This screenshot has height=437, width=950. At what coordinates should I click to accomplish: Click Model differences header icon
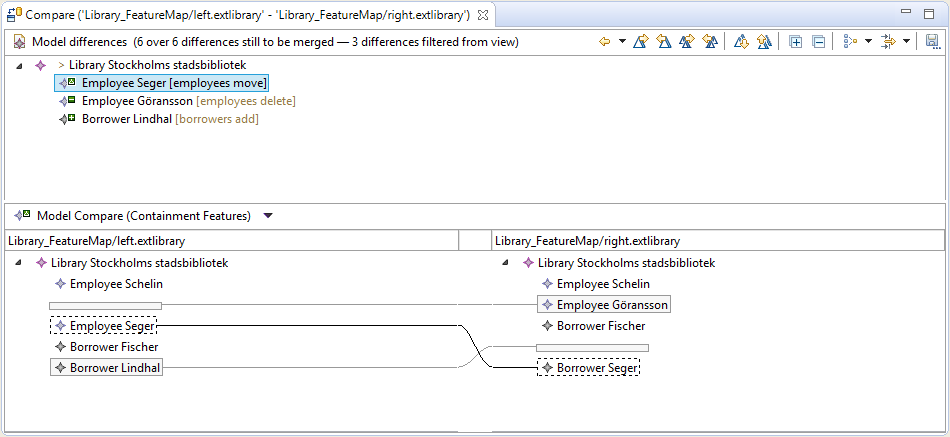coord(19,42)
